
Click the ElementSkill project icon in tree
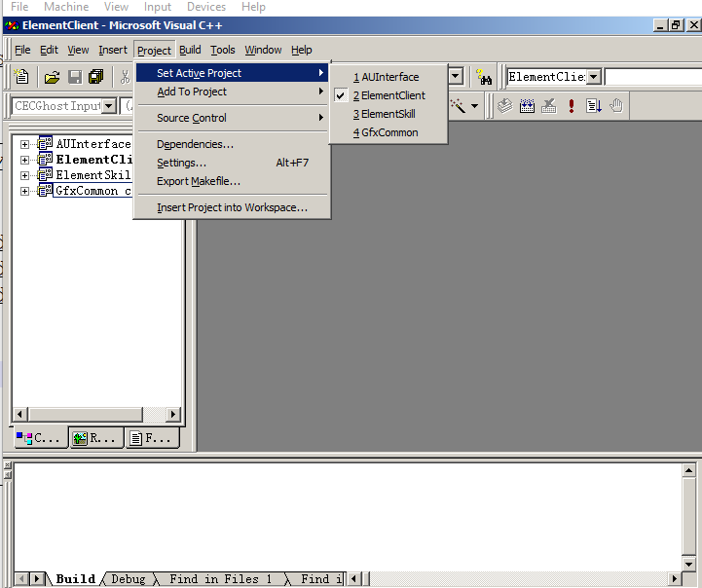pos(45,175)
